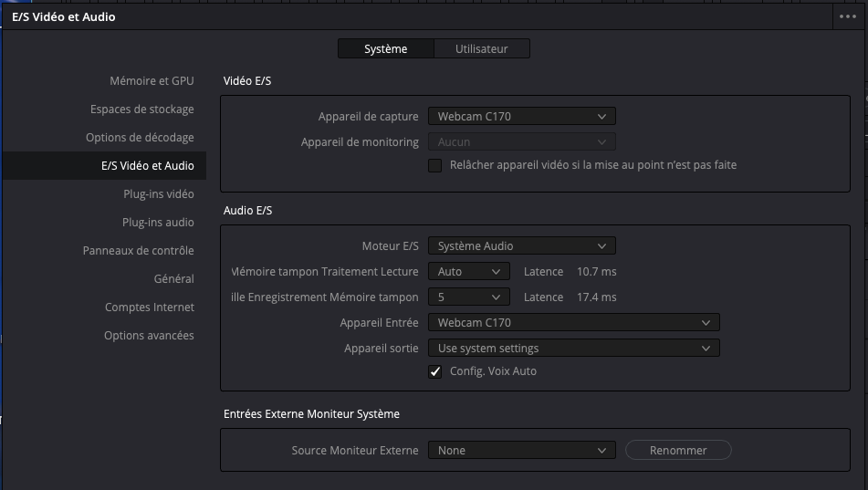Open Appareil sortie dropdown
868x490 pixels.
click(573, 349)
